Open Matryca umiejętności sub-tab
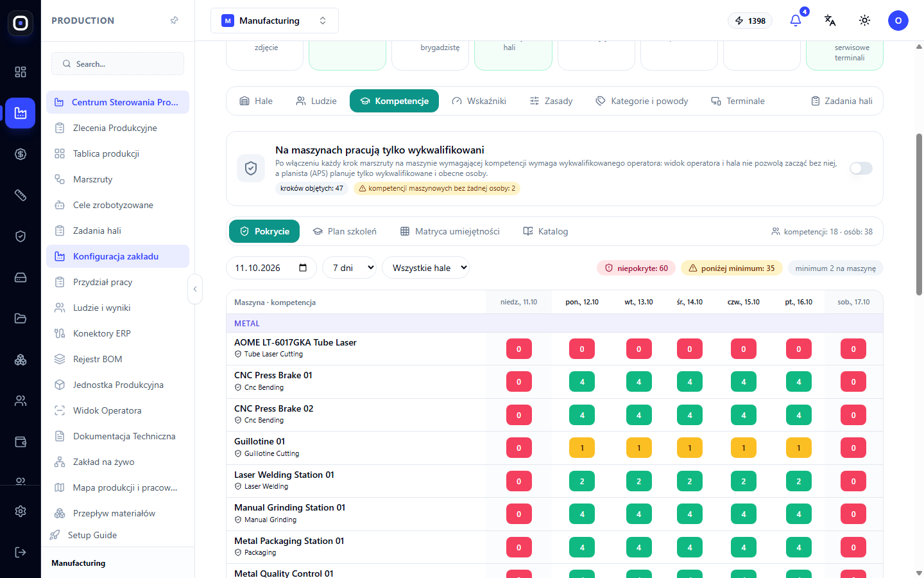This screenshot has width=924, height=578. pyautogui.click(x=450, y=231)
